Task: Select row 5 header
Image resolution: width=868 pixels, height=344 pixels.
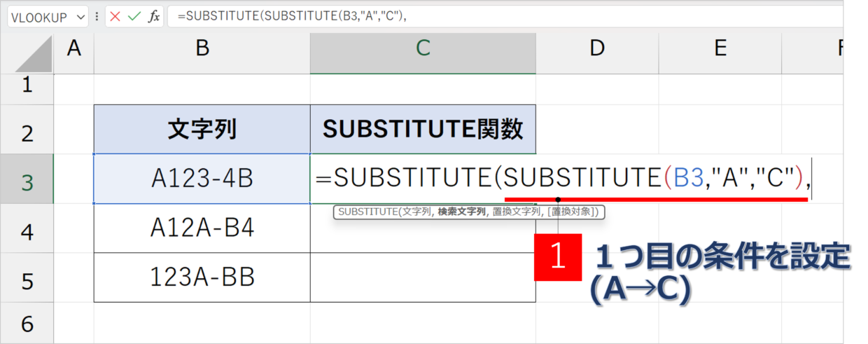Action: click(x=27, y=277)
